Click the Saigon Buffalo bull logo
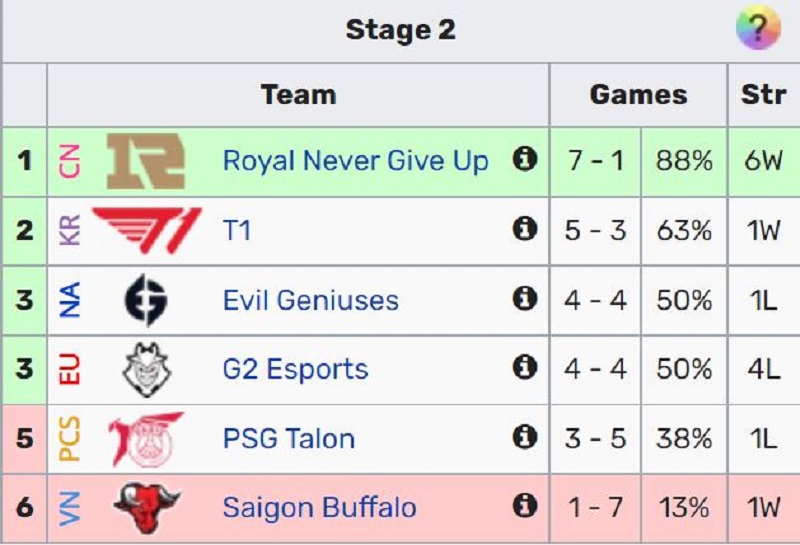Screen dimensions: 800x545 tap(147, 508)
